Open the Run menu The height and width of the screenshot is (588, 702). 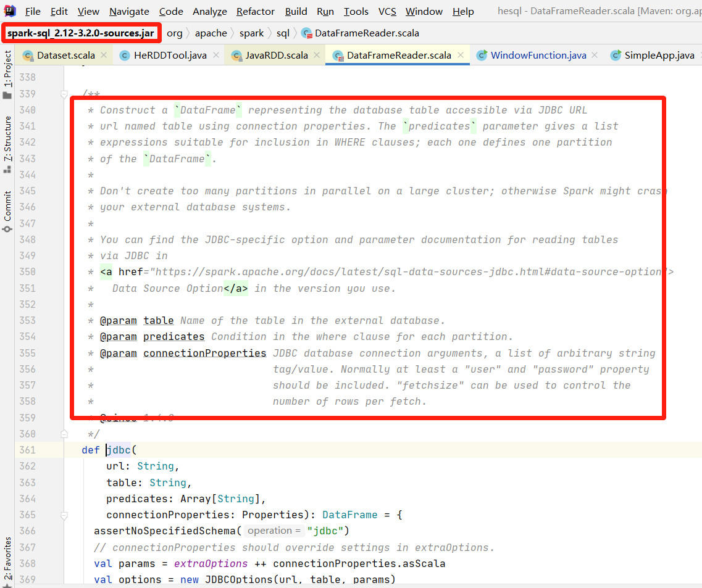tap(325, 12)
